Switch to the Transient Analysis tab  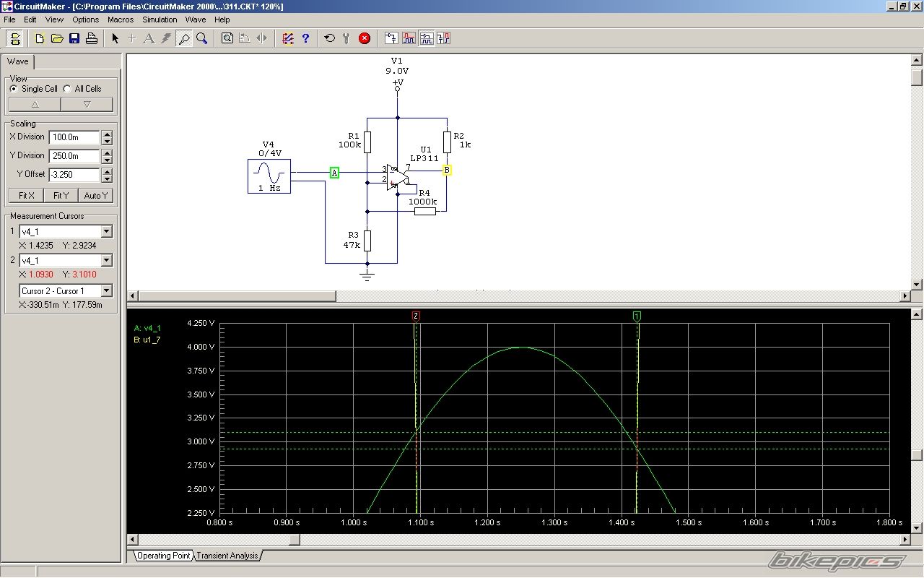pos(227,556)
